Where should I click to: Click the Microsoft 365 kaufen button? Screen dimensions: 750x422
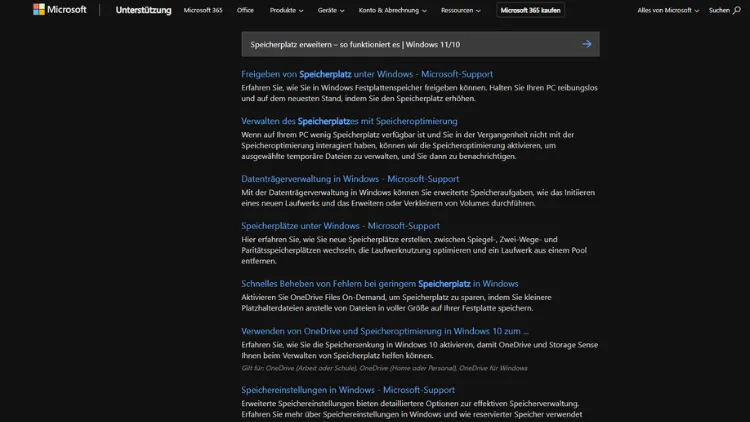coord(530,10)
